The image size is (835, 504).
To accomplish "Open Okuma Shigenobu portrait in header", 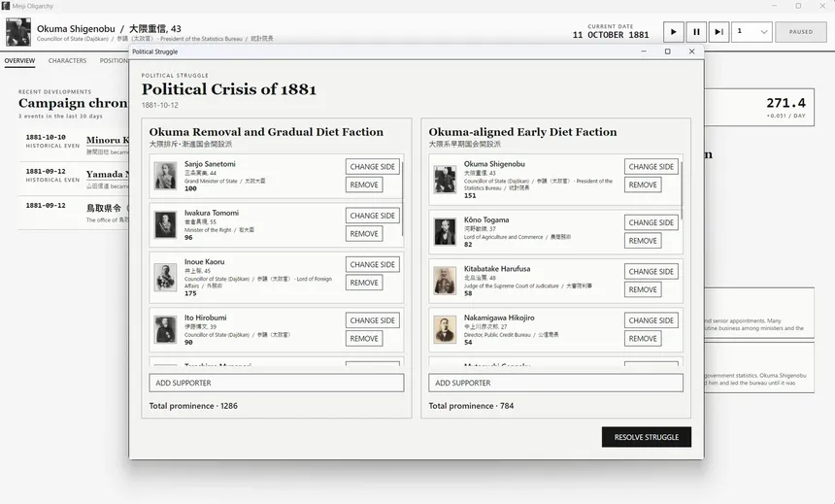I will coord(18,32).
